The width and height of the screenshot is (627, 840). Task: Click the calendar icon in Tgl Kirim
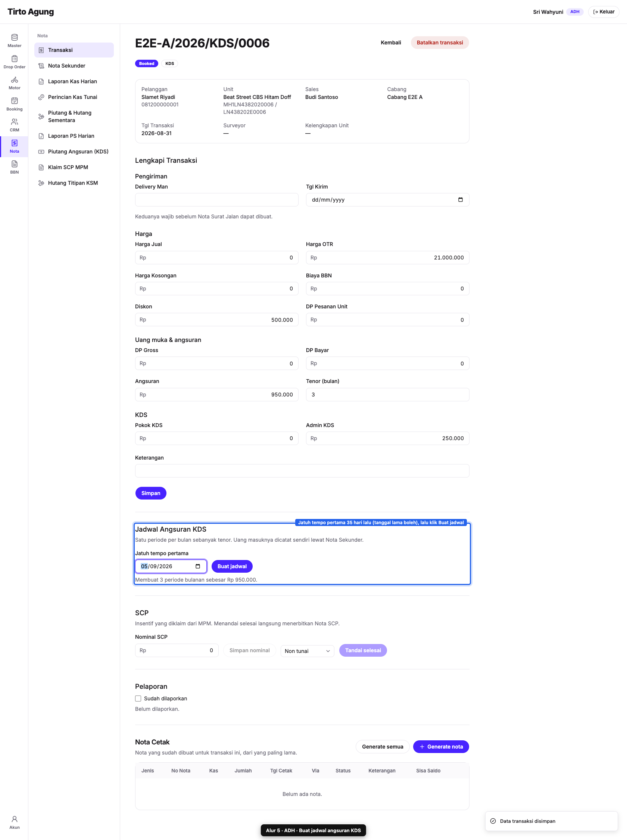460,200
